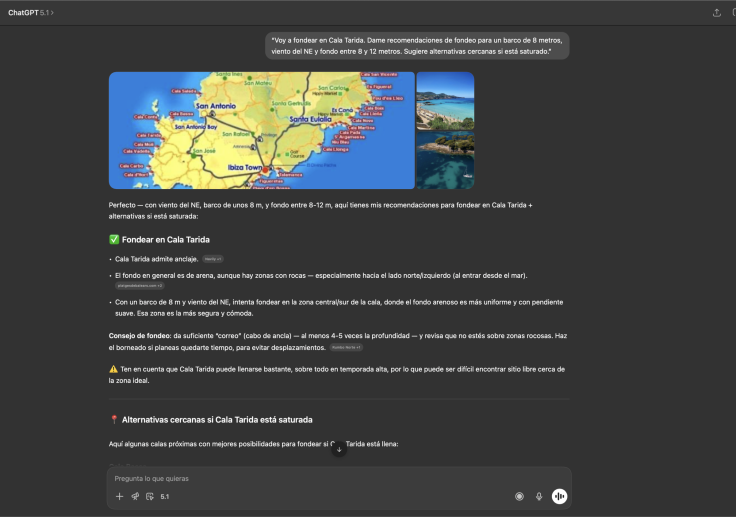
Task: Launch voice mode with waveform button
Action: pyautogui.click(x=560, y=496)
